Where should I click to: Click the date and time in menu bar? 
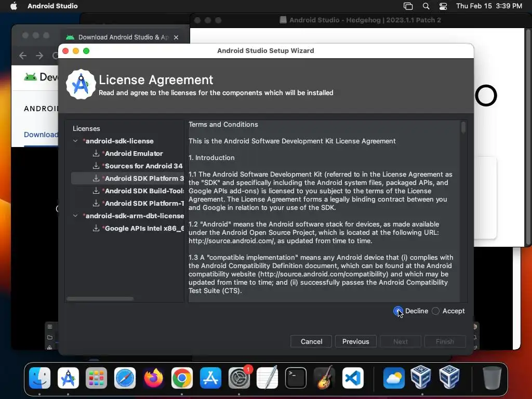tap(489, 6)
